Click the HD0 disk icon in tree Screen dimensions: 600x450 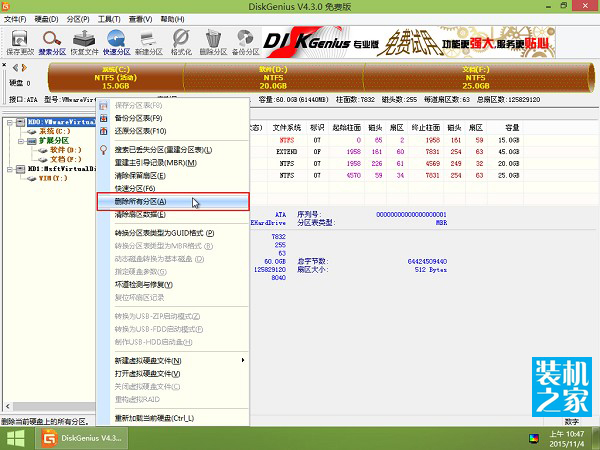coord(21,122)
